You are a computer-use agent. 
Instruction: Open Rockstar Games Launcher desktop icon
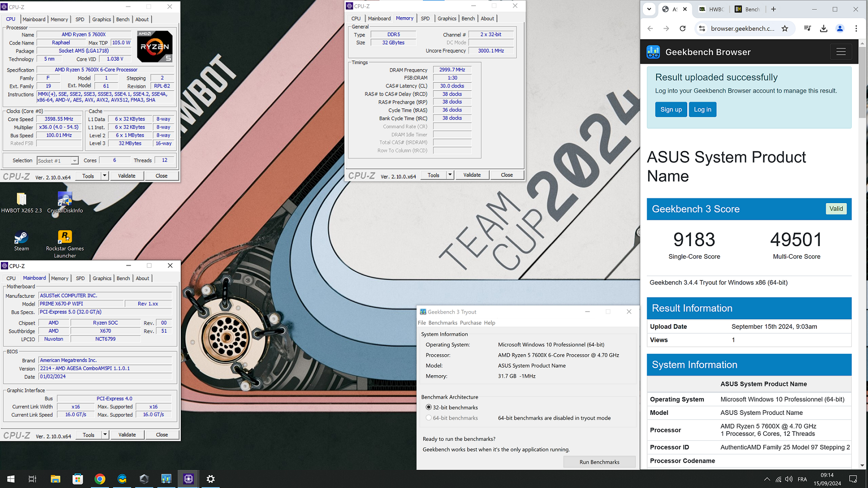(65, 244)
